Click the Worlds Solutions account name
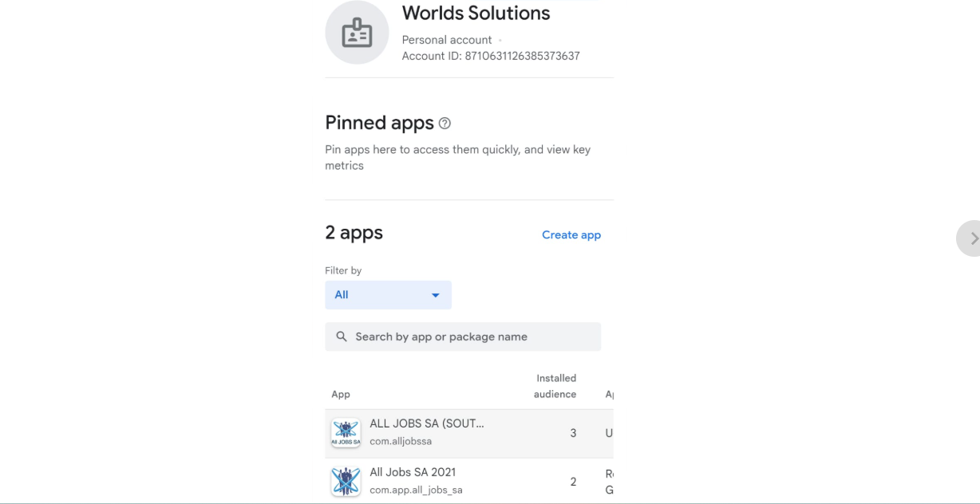Image resolution: width=980 pixels, height=504 pixels. tap(476, 14)
